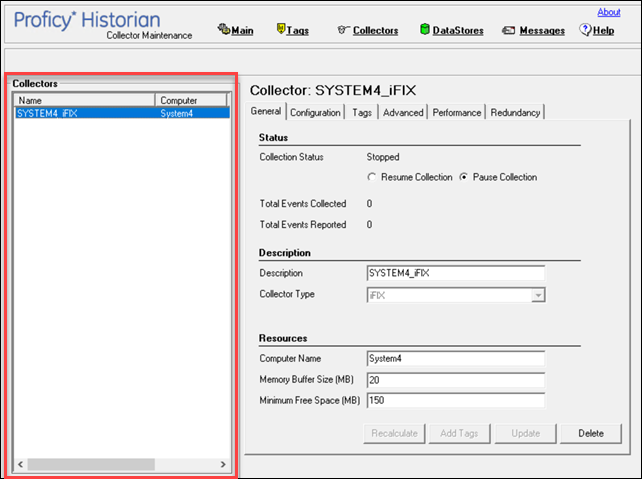
Task: Click the Memory Buffer Size field
Action: point(456,380)
